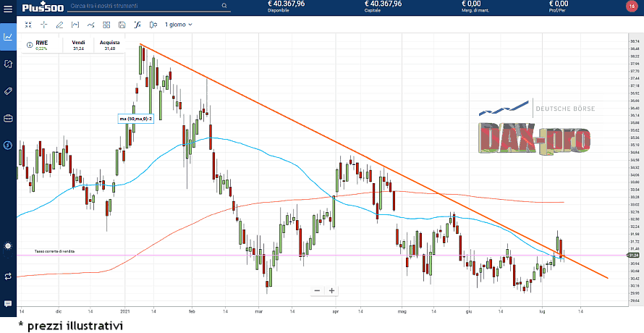Open the notifications badge showing 16
The image size is (644, 333).
coord(630,7)
